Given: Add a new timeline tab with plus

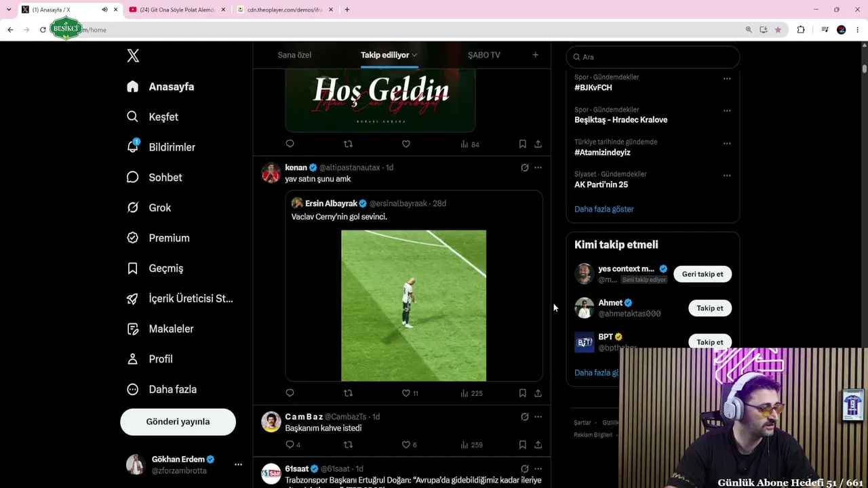Looking at the screenshot, I should point(535,55).
